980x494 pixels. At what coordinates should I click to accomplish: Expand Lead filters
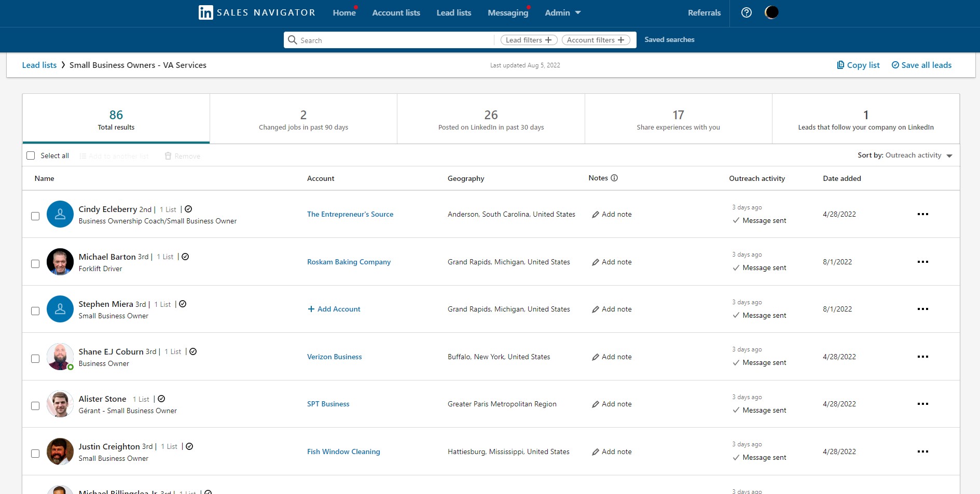[529, 40]
